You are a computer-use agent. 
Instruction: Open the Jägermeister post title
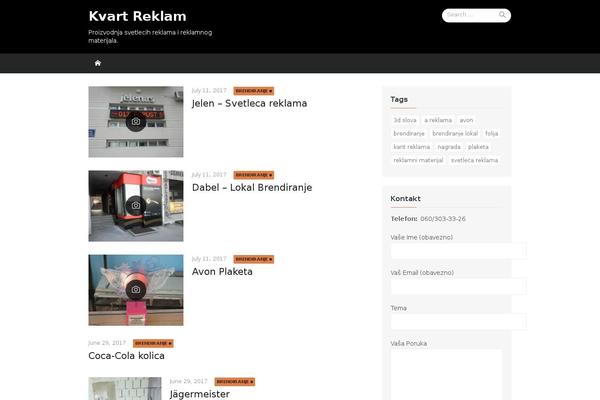click(199, 394)
